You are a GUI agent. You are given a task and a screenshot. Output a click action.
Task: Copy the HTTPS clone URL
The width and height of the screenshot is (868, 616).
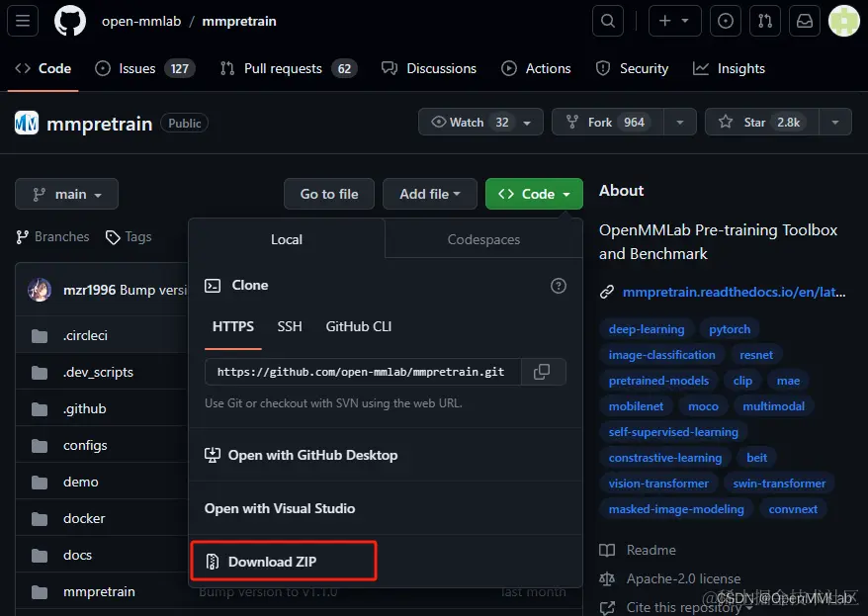(x=543, y=372)
